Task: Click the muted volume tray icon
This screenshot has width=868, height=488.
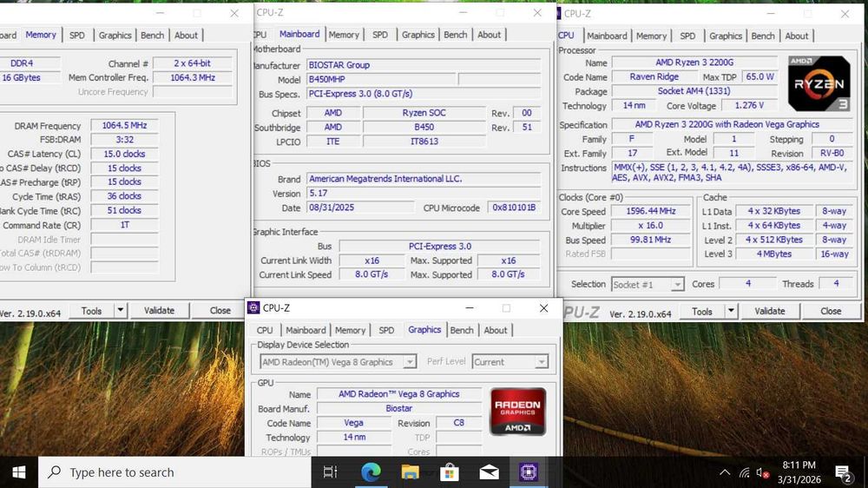Action: 763,472
